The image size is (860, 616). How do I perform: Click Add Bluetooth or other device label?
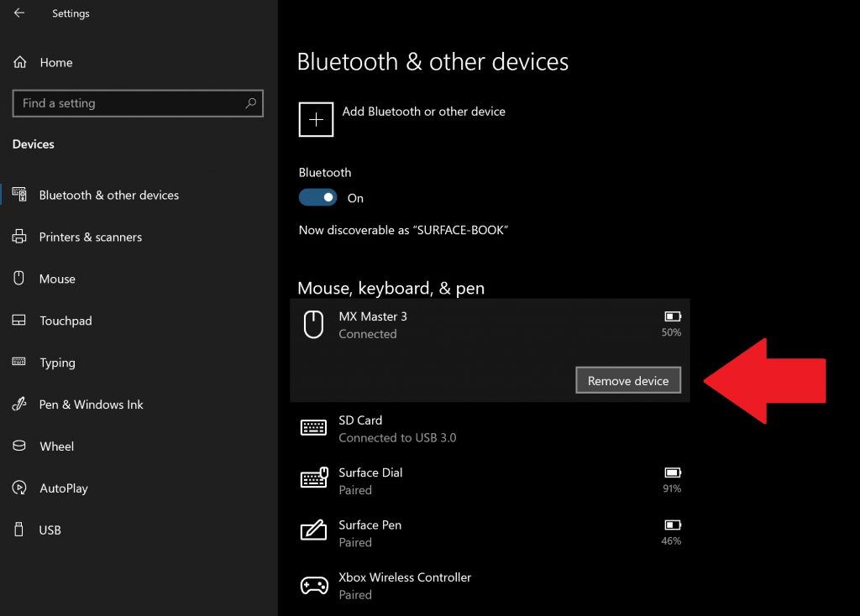point(423,112)
